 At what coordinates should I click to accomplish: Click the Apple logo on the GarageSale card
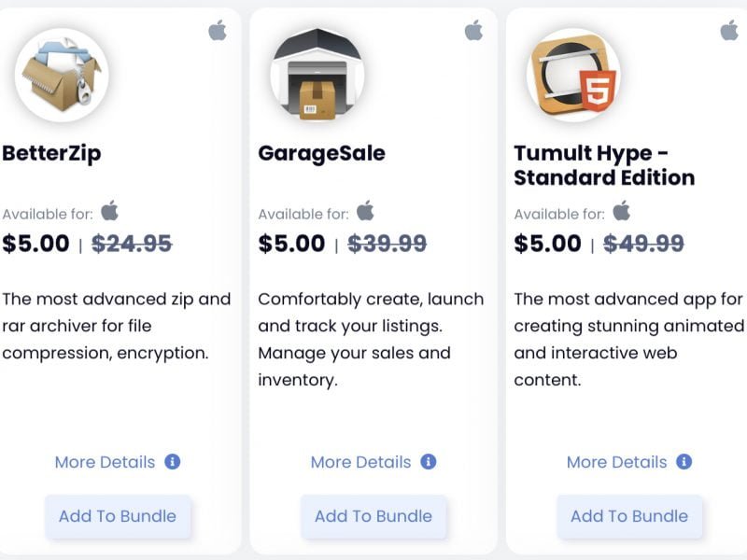(x=472, y=30)
